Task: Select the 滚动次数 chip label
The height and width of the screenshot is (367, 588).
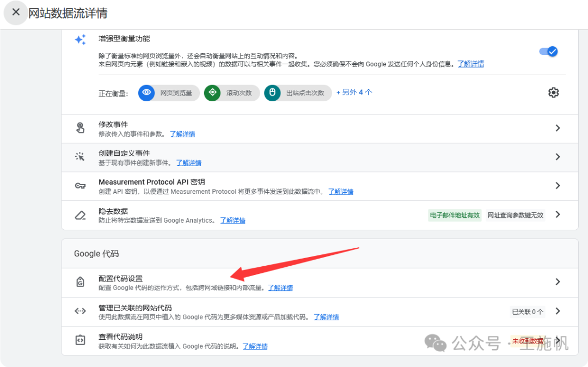Action: point(239,93)
